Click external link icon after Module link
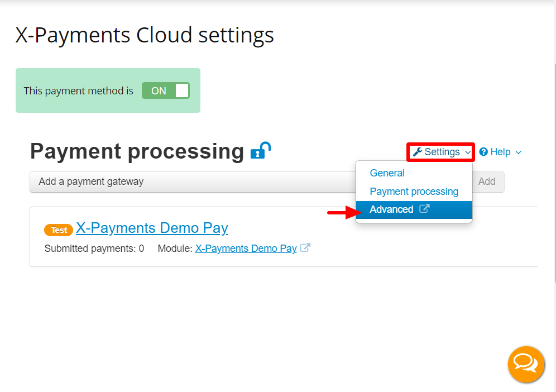The height and width of the screenshot is (392, 556). click(x=305, y=247)
